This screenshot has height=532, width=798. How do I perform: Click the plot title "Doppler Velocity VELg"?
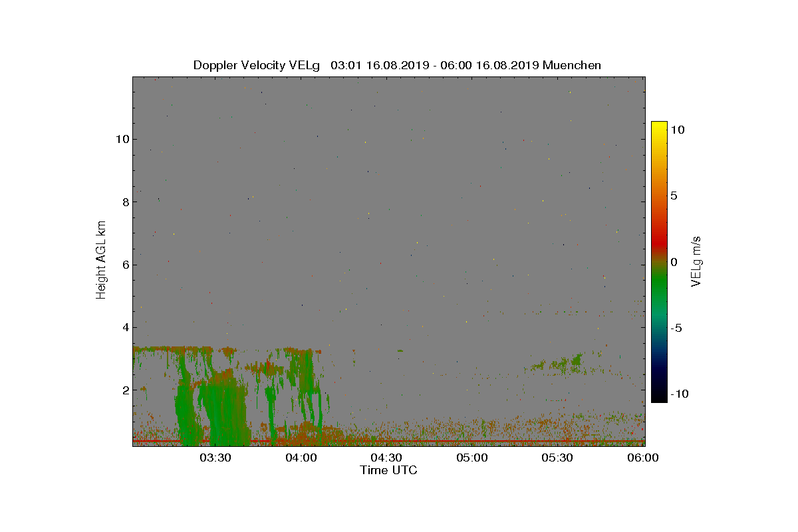pos(256,65)
